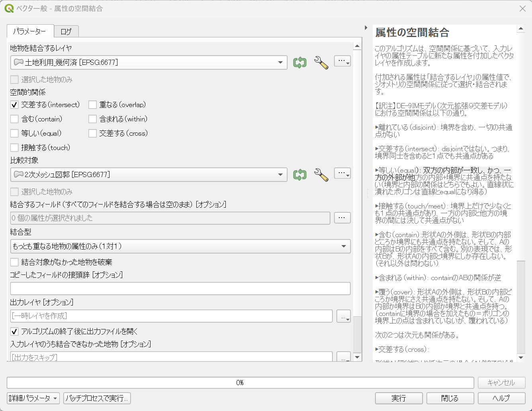Open field selector for 結合するフィールド
This screenshot has width=532, height=411.
pyautogui.click(x=342, y=218)
